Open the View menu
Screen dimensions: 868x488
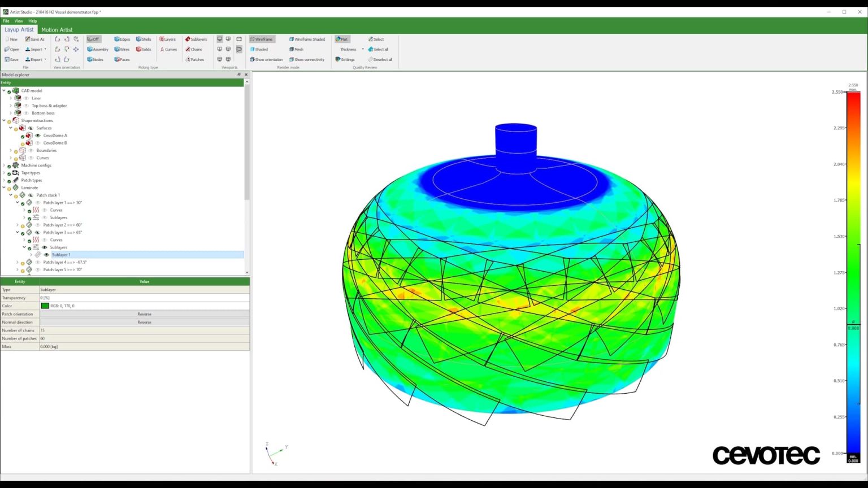point(19,21)
